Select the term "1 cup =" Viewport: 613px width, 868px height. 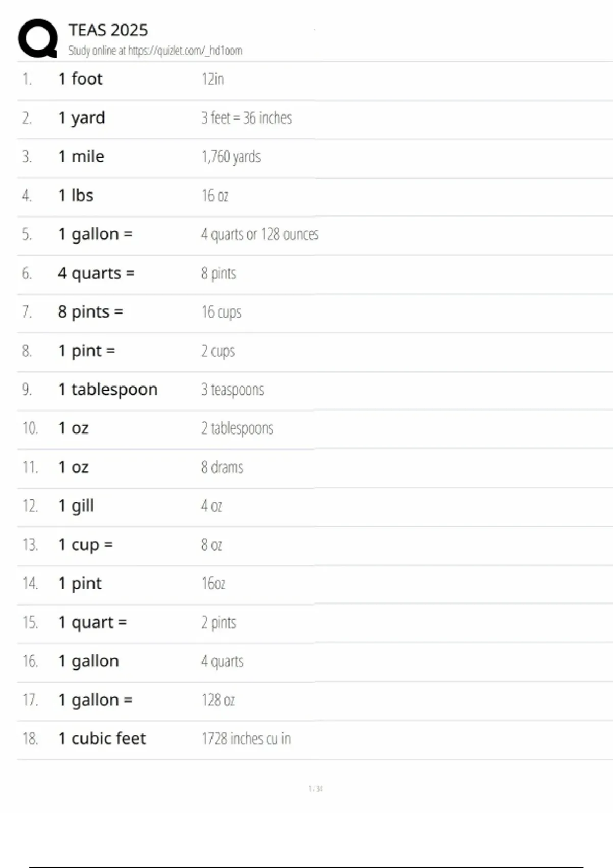click(x=85, y=545)
